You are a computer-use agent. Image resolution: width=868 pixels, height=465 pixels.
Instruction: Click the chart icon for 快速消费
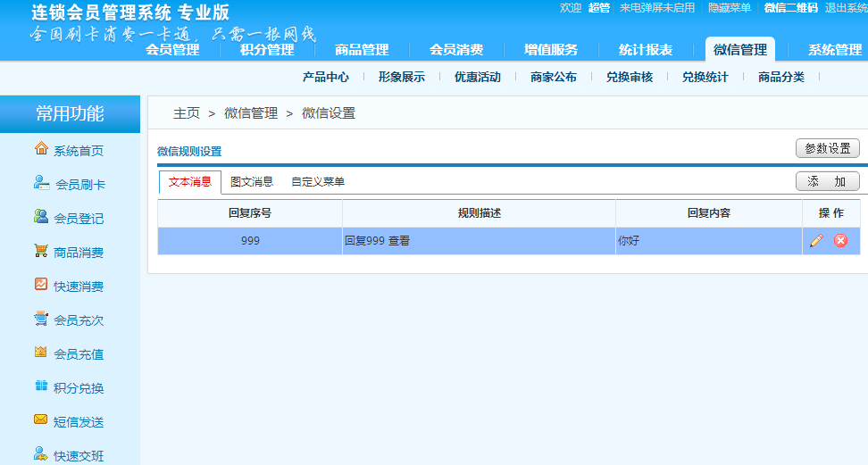pyautogui.click(x=41, y=285)
